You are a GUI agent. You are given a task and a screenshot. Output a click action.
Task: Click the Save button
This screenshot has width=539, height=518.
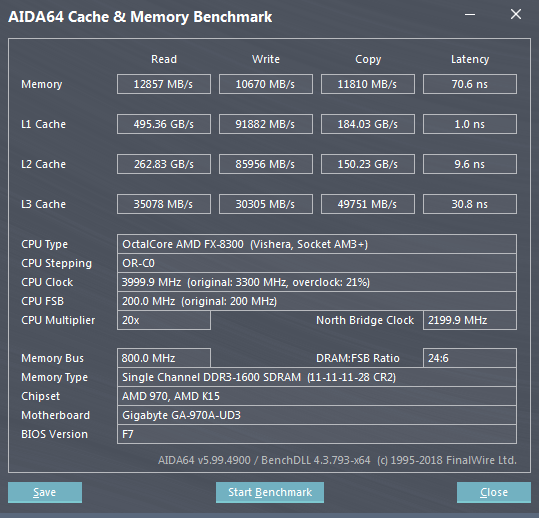(45, 492)
